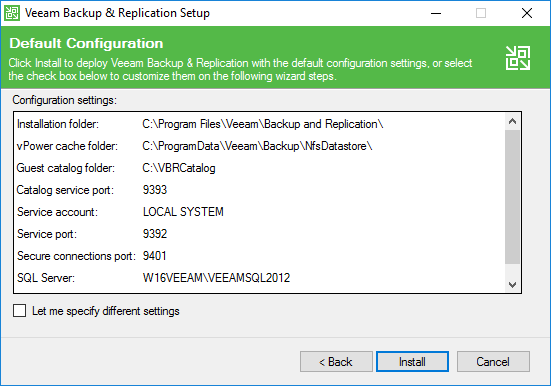Viewport: 551px width, 386px height.
Task: Select the SQL Server W16VEEAM row
Action: pos(259,278)
